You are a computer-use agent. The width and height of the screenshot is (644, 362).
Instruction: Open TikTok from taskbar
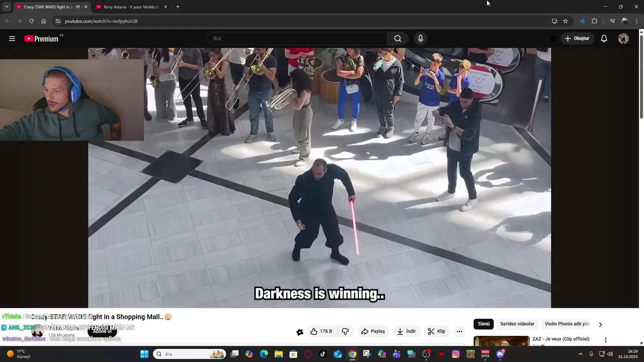(323, 354)
